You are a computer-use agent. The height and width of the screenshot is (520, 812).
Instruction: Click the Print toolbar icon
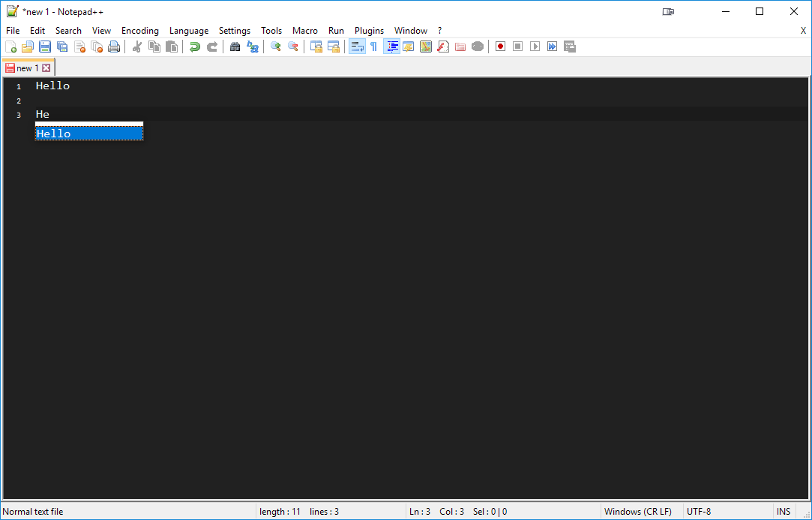pos(113,46)
